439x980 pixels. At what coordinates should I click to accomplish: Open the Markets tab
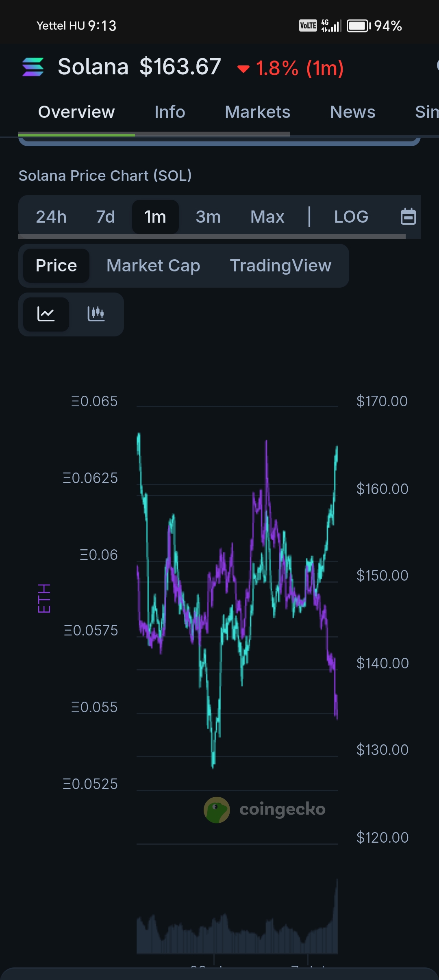(258, 112)
